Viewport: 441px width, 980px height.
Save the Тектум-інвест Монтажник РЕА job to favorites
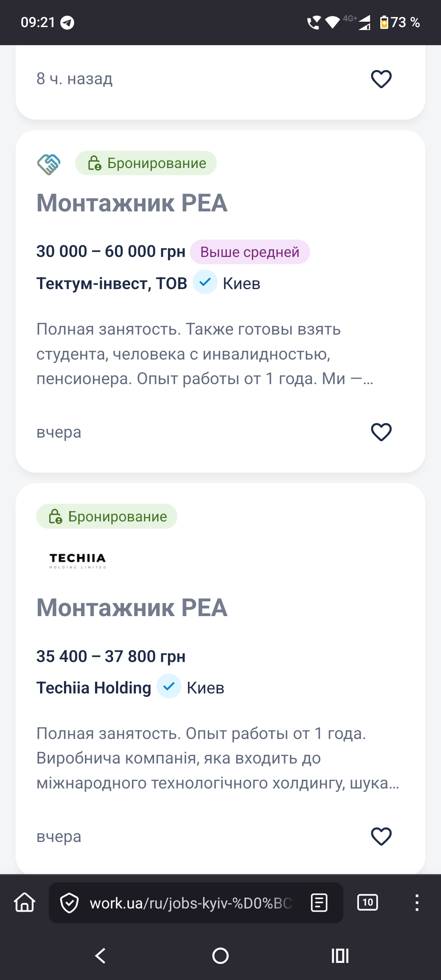coord(381,432)
